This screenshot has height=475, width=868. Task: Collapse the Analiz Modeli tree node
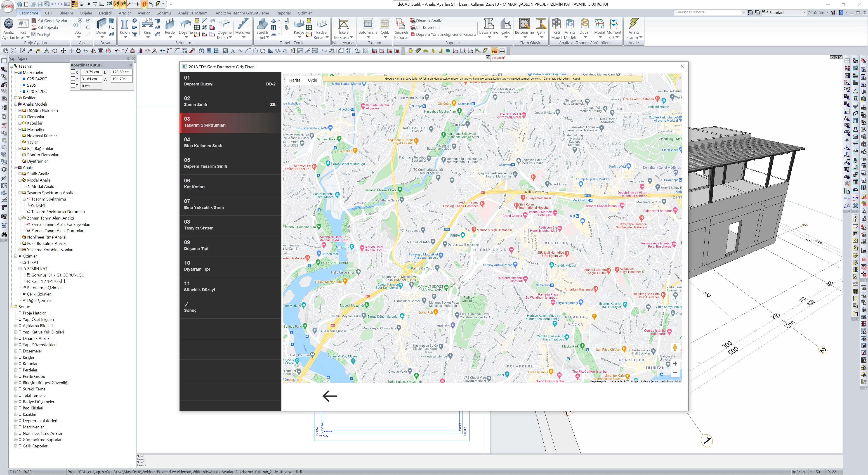[x=16, y=104]
